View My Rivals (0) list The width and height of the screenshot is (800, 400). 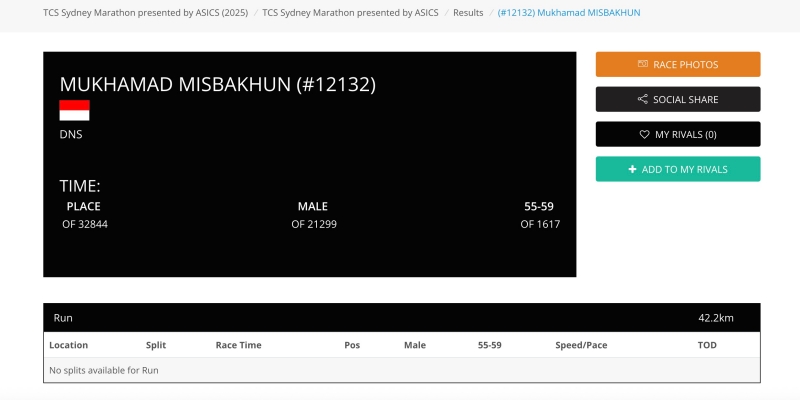point(678,135)
